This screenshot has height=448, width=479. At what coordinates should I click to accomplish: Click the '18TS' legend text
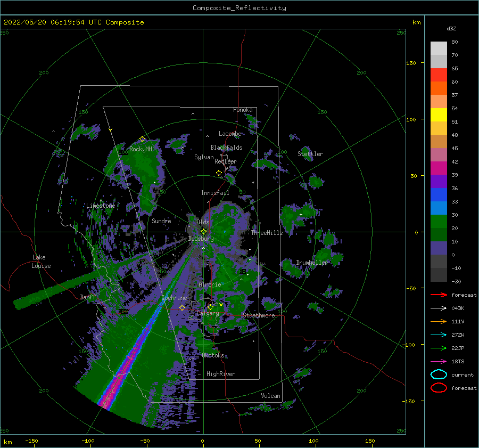[x=458, y=362]
